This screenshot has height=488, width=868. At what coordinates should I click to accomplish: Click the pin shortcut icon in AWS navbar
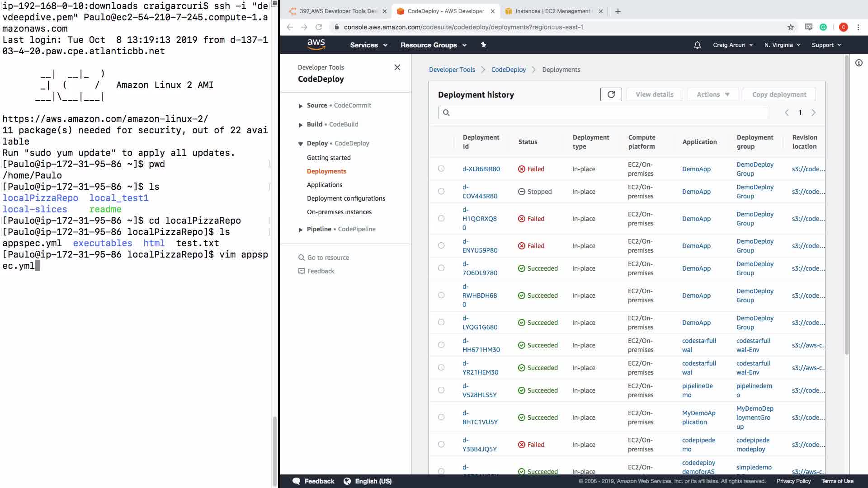(x=483, y=45)
